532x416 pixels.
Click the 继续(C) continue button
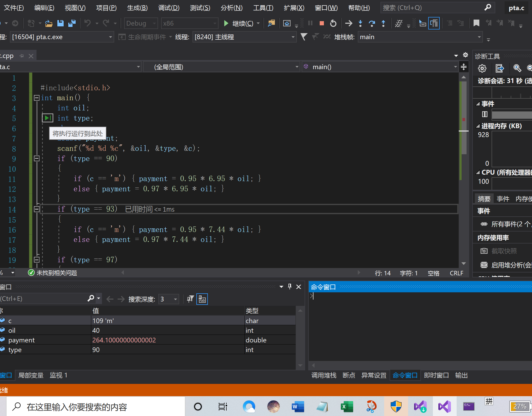[239, 23]
